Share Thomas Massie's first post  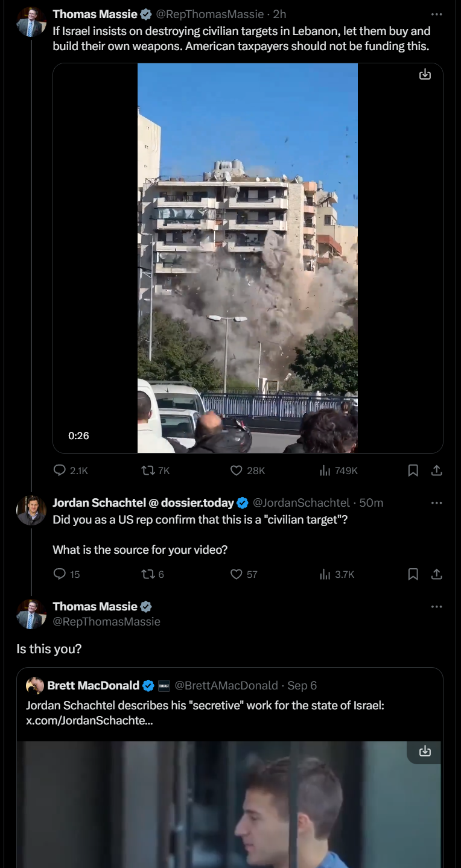point(437,470)
